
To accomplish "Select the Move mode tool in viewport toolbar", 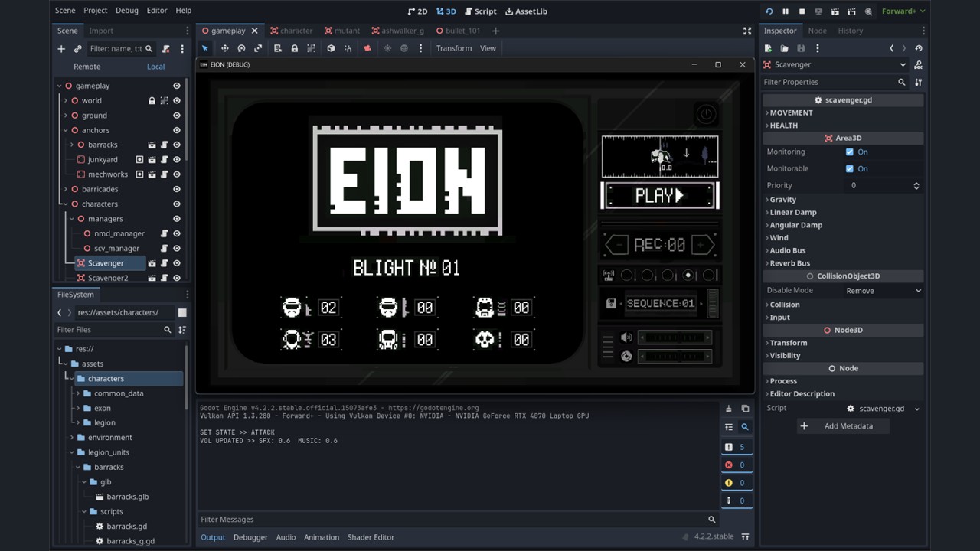I will 225,47.
